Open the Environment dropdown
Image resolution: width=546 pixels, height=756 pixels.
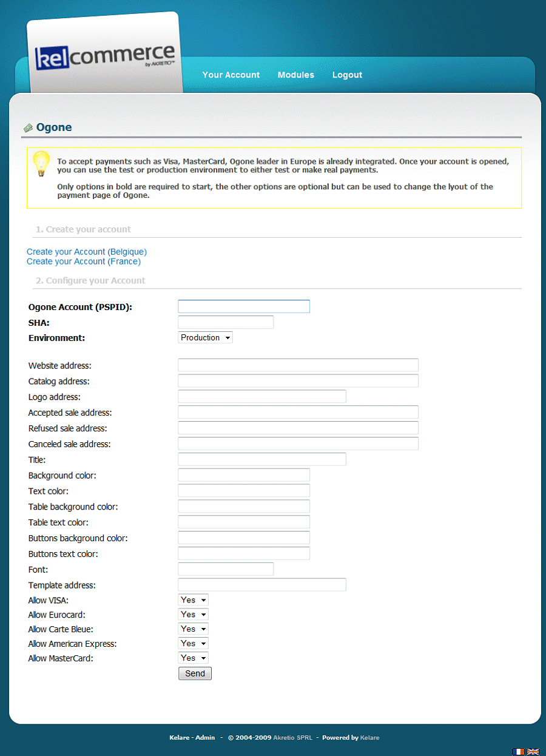click(x=205, y=338)
